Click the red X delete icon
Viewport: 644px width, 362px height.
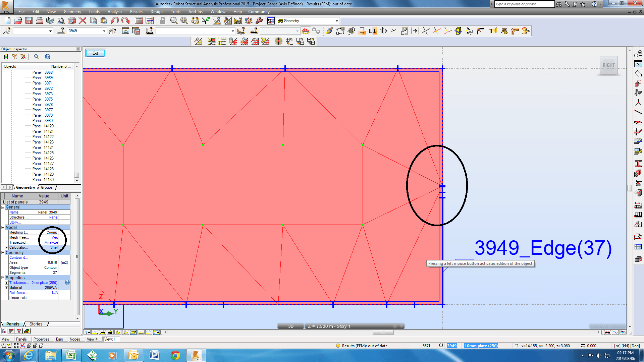click(83, 21)
